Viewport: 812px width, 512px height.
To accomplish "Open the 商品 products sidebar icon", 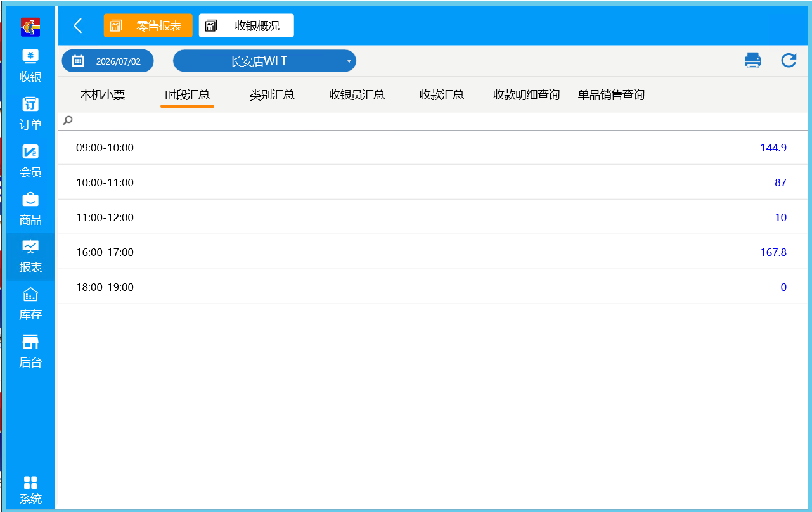I will pyautogui.click(x=30, y=209).
